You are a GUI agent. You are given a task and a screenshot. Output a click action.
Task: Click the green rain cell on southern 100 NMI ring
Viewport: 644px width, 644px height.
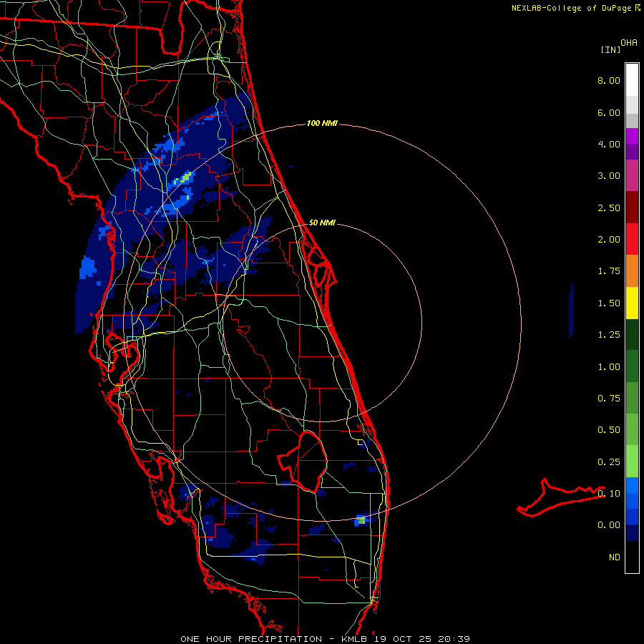[361, 520]
